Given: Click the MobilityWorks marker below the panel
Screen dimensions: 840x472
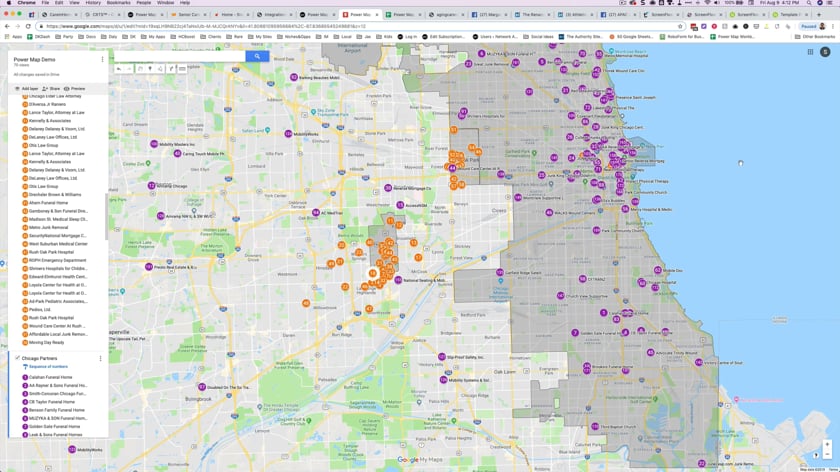Looking at the screenshot, I should click(72, 449).
